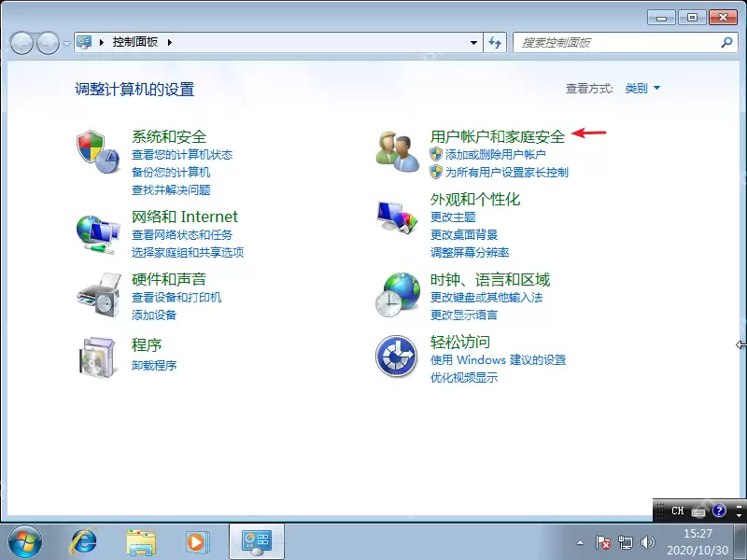This screenshot has width=747, height=560.
Task: Open the Start menu
Action: click(x=25, y=540)
